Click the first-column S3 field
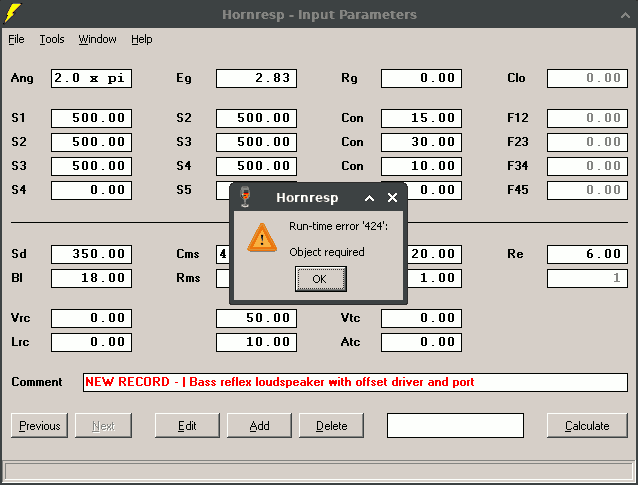The width and height of the screenshot is (638, 485). (92, 166)
